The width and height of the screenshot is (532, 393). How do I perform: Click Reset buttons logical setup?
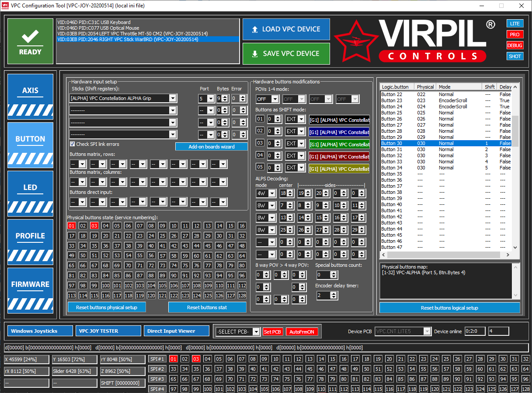(x=449, y=308)
